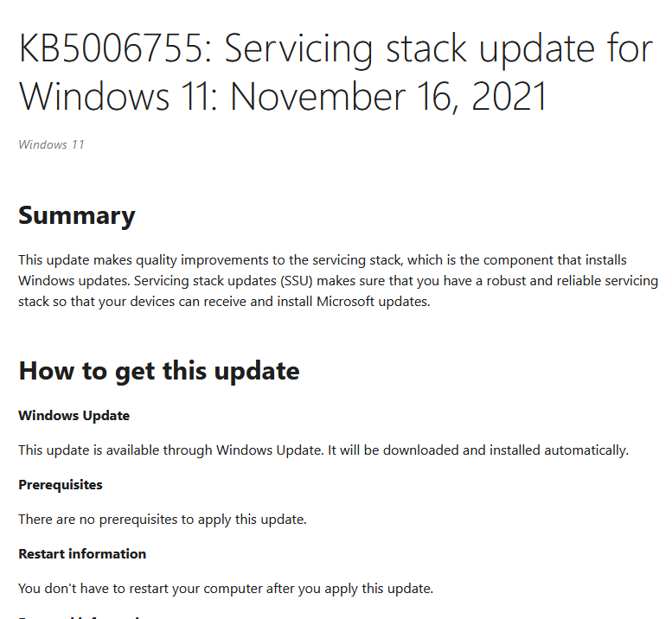This screenshot has width=672, height=619.
Task: Click the Restart information subheading
Action: pos(82,553)
